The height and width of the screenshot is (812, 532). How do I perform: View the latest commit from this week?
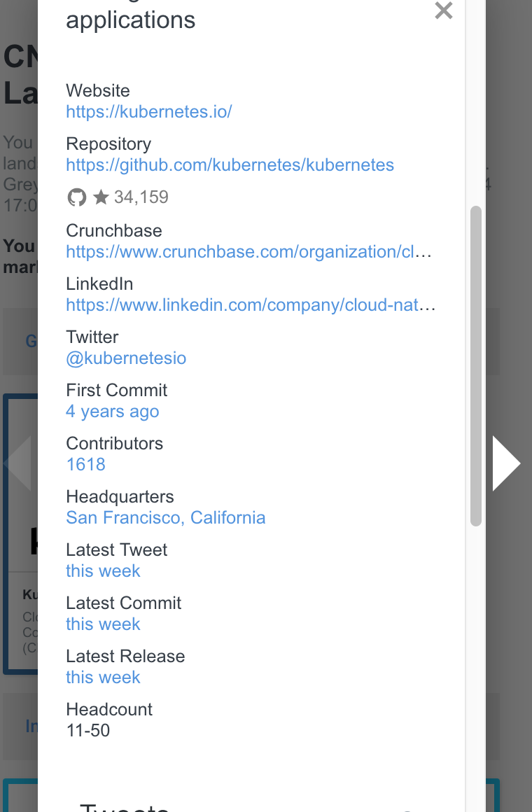(x=103, y=624)
